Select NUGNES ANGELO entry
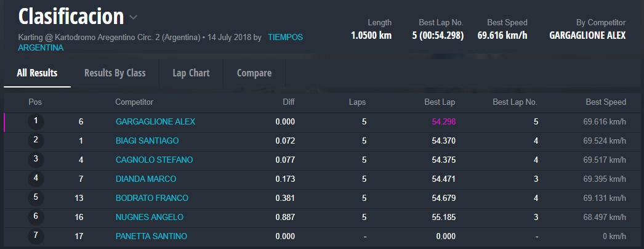This screenshot has width=644, height=249. pos(149,217)
